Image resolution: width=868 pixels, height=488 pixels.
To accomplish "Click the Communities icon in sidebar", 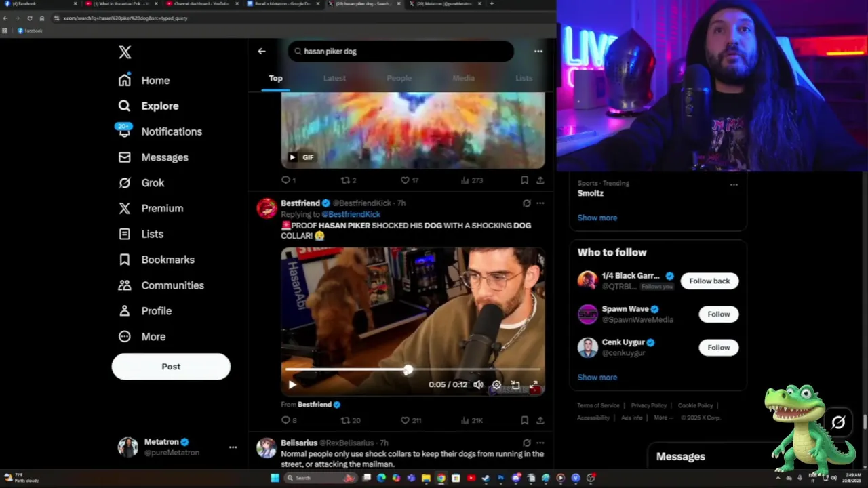I will pyautogui.click(x=124, y=285).
